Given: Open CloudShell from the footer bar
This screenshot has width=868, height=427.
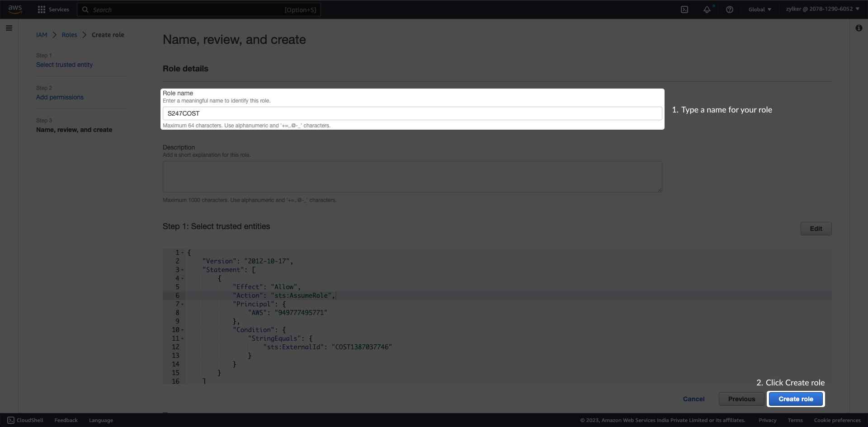Looking at the screenshot, I should [x=25, y=420].
